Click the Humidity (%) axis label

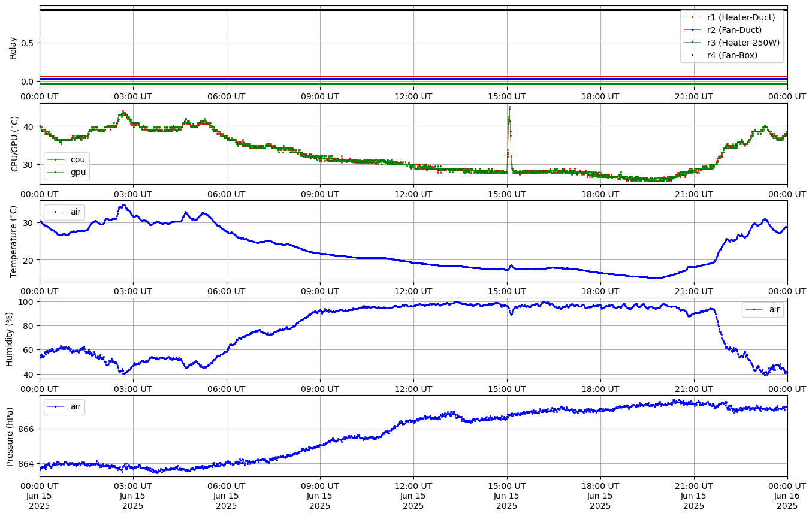click(10, 339)
